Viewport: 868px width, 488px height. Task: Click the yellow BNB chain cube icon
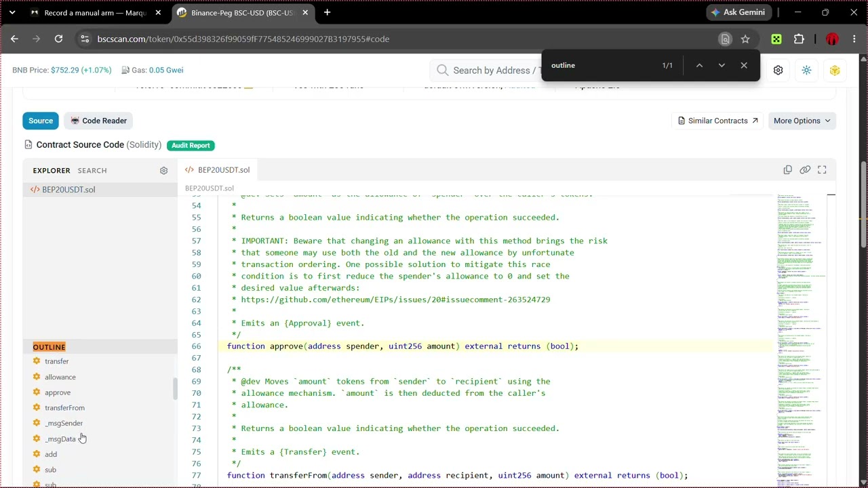(835, 70)
